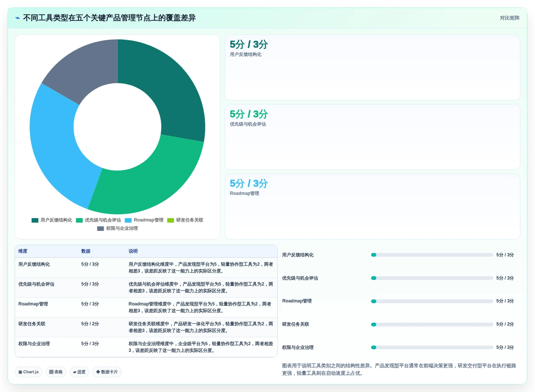Select 权限与企业治理 table row cell
535x392 pixels.
pyautogui.click(x=34, y=344)
